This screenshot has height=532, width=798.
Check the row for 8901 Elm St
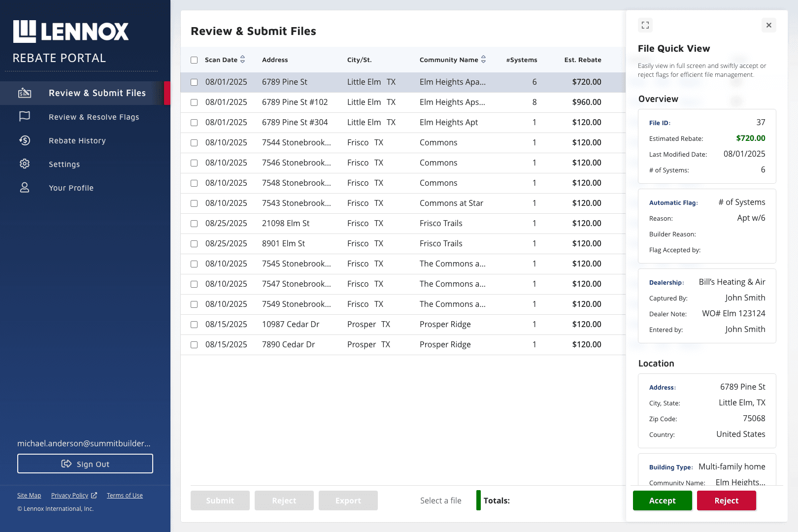(194, 244)
